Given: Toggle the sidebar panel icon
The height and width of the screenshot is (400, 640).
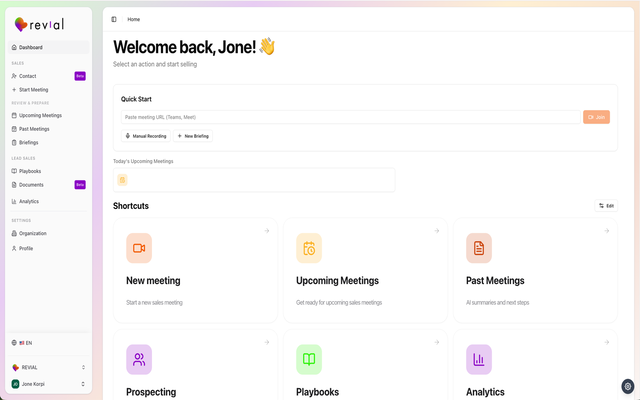Looking at the screenshot, I should pyautogui.click(x=114, y=19).
